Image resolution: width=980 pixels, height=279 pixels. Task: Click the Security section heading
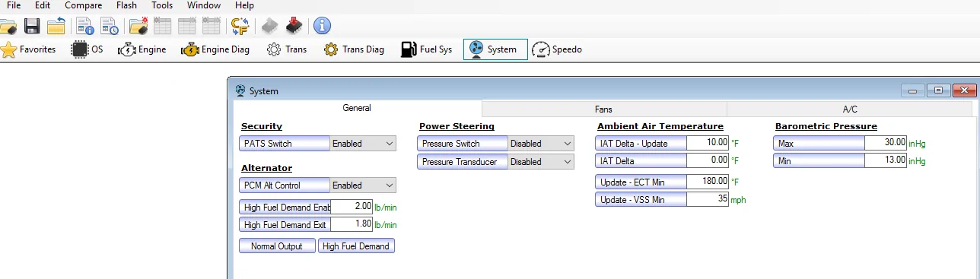click(262, 126)
